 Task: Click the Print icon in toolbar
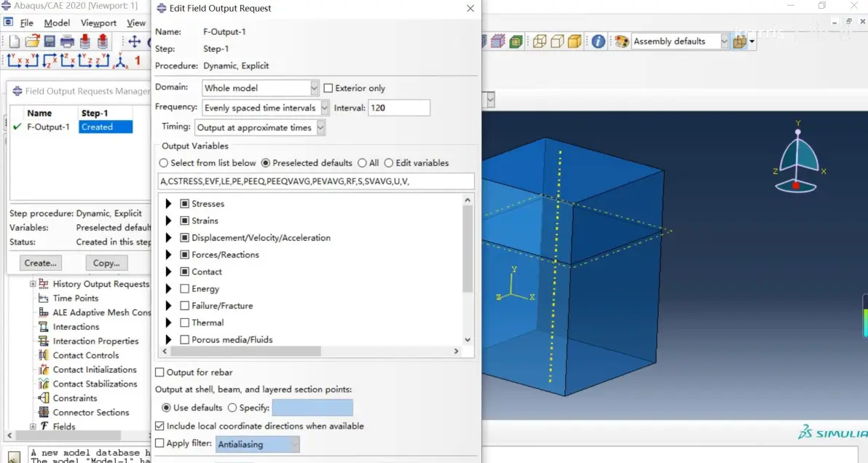(68, 41)
